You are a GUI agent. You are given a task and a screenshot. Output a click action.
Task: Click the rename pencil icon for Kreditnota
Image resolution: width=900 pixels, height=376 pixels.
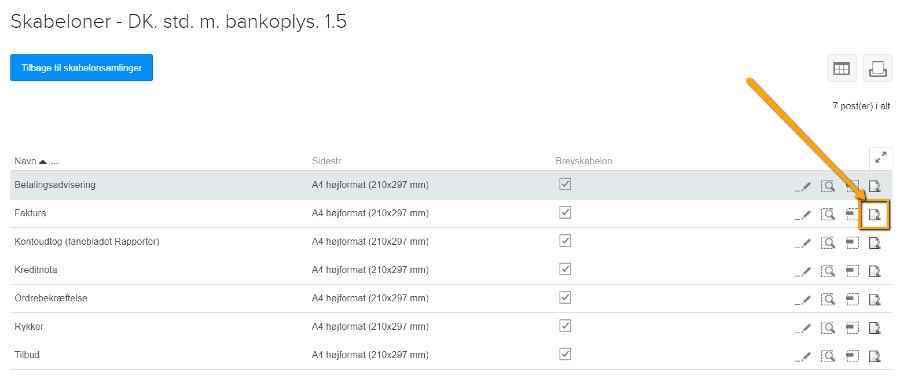click(x=804, y=271)
